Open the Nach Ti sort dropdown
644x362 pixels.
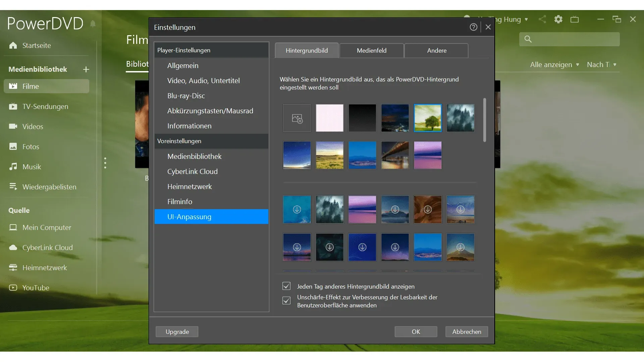click(x=602, y=65)
